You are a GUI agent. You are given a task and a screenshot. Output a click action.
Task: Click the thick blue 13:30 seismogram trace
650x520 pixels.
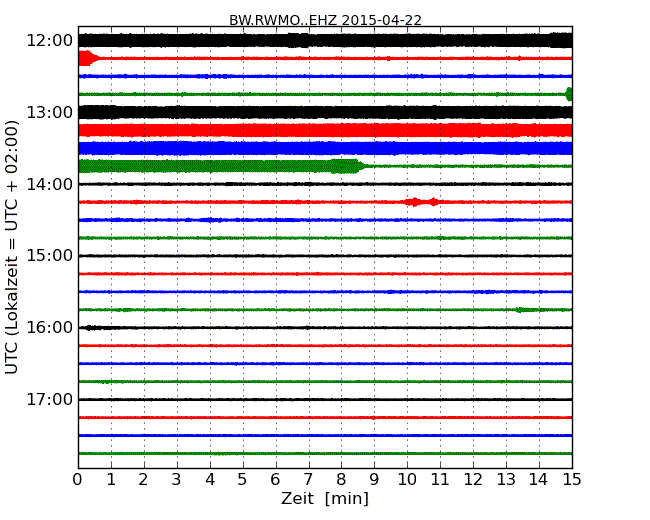325,148
